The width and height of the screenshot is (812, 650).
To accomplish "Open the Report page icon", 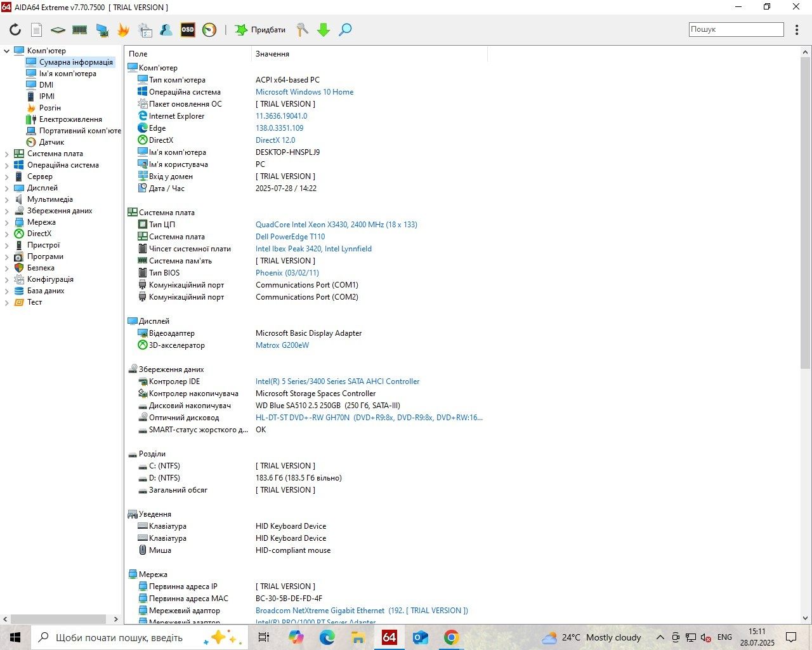I will coord(37,30).
